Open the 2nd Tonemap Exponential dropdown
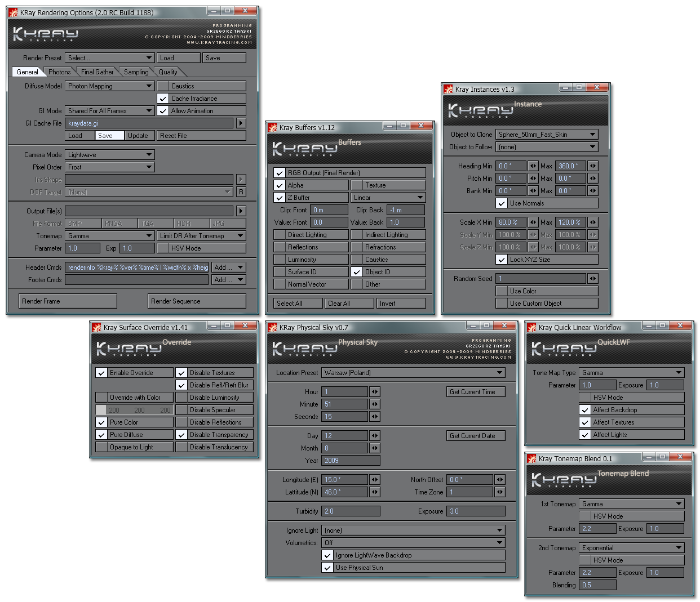The height and width of the screenshot is (602, 700). pyautogui.click(x=631, y=548)
